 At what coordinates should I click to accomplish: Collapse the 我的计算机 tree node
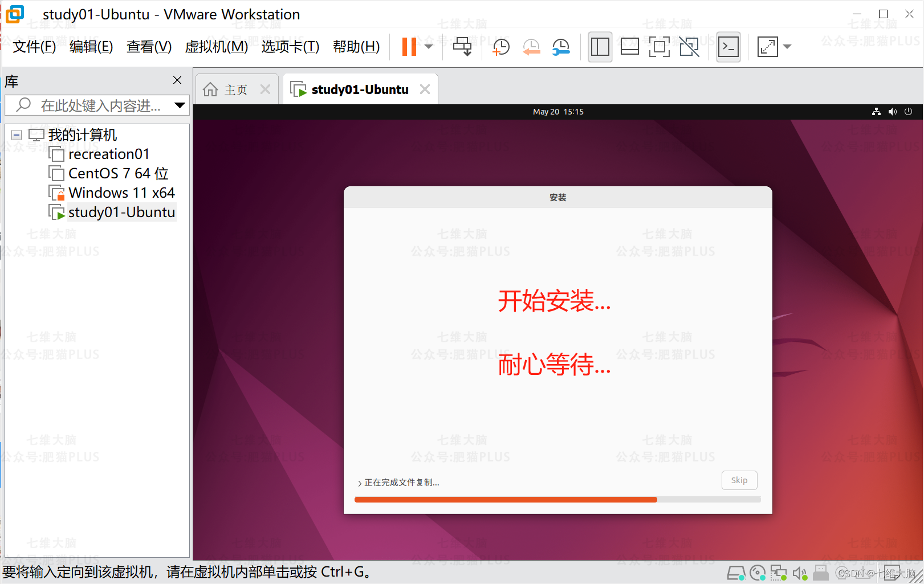click(17, 135)
